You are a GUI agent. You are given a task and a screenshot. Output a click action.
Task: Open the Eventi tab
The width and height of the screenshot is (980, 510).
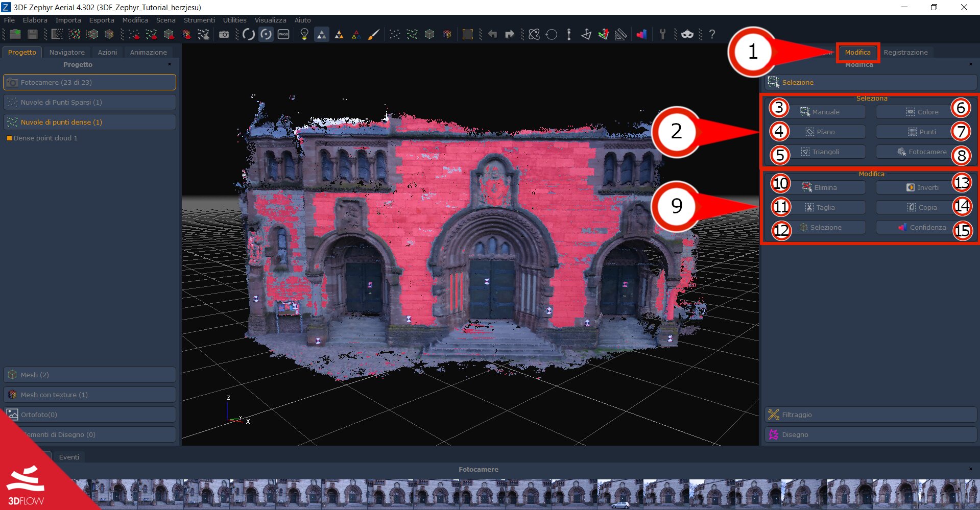69,457
